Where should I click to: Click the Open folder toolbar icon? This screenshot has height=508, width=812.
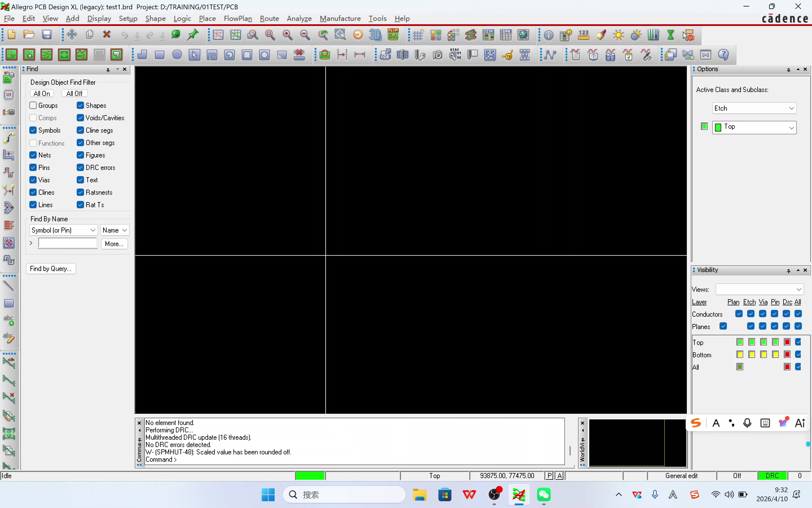[29, 35]
